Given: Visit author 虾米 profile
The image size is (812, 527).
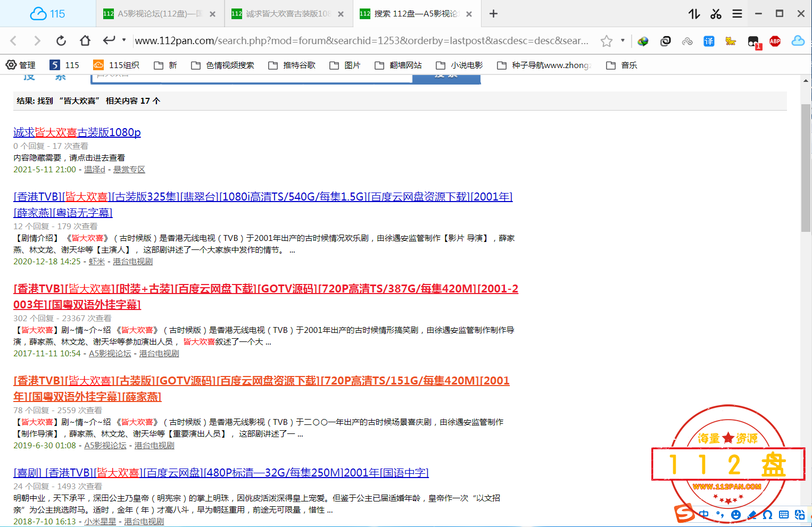Looking at the screenshot, I should pos(97,261).
